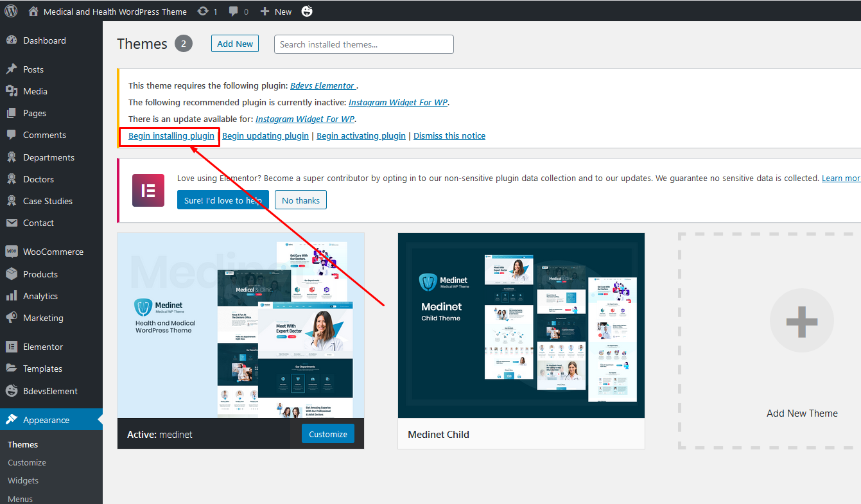Click the BdevsElement icon in sidebar
This screenshot has height=504, width=861.
pos(12,391)
